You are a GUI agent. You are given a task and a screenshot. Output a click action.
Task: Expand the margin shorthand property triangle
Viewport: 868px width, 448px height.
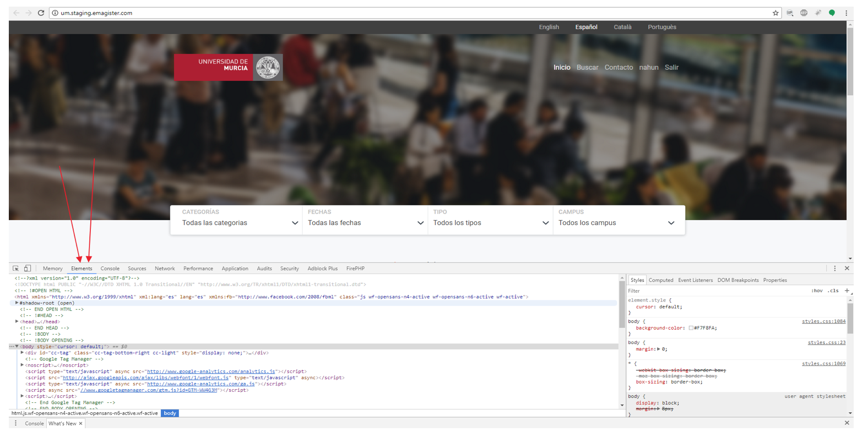click(x=659, y=349)
